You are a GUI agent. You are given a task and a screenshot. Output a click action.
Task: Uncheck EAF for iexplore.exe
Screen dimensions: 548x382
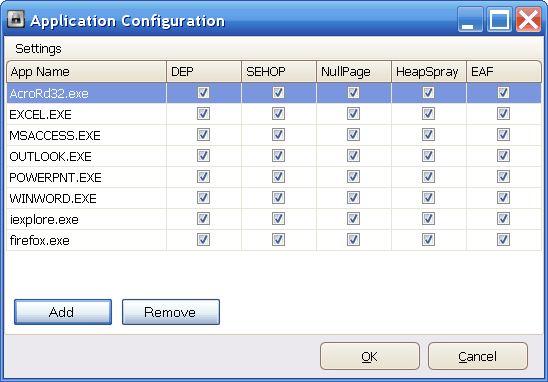pyautogui.click(x=503, y=218)
